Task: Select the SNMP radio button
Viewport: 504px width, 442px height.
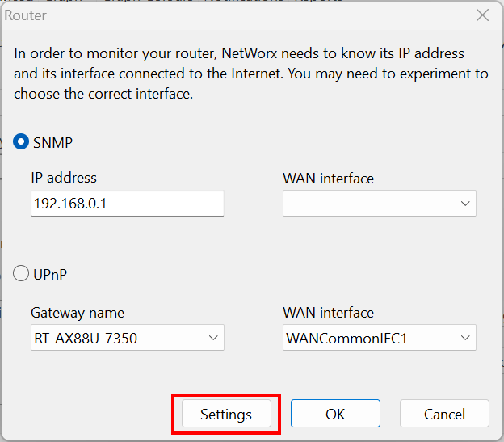Action: click(x=21, y=142)
